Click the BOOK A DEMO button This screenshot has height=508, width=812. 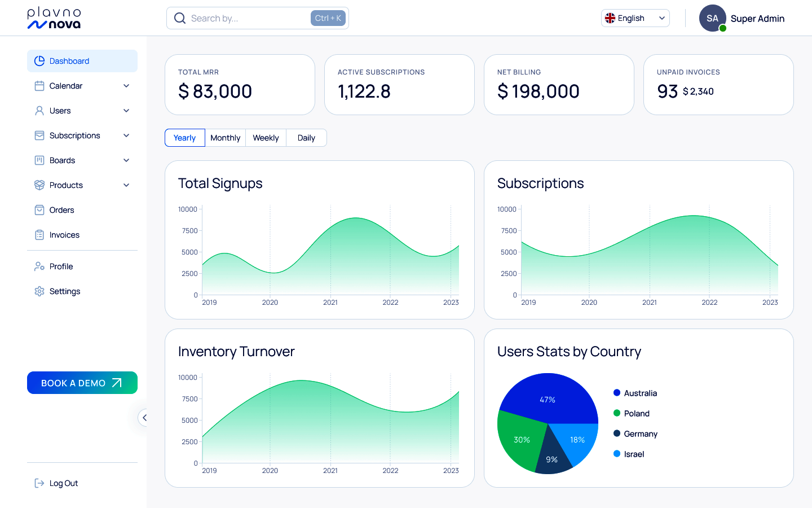pyautogui.click(x=82, y=383)
